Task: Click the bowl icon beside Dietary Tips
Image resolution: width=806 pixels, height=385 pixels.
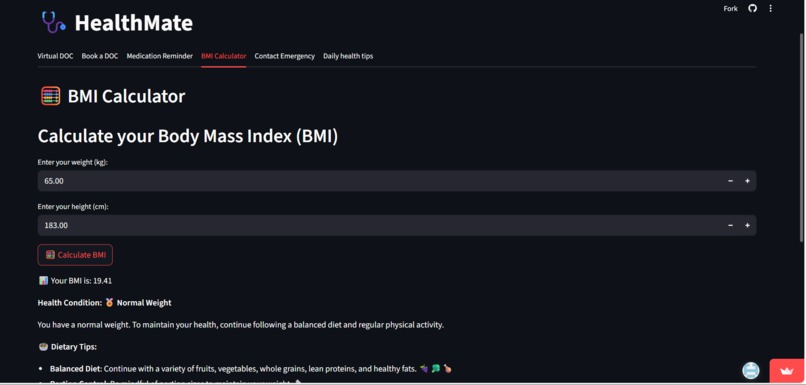Action: coord(44,347)
